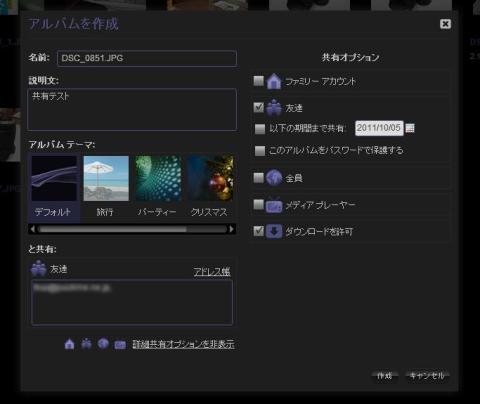Viewport: 480px width, 404px height.
Task: Click the theme scrollbar left arrow
Action: tap(33, 229)
